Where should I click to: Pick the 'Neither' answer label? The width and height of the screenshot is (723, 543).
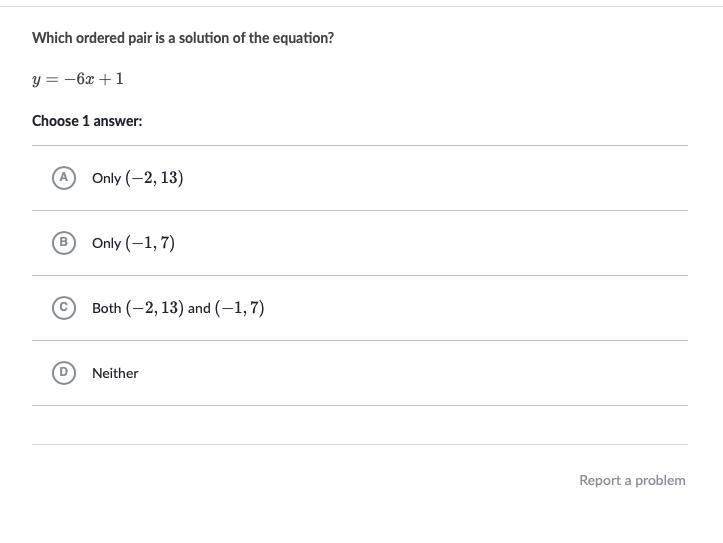click(115, 373)
